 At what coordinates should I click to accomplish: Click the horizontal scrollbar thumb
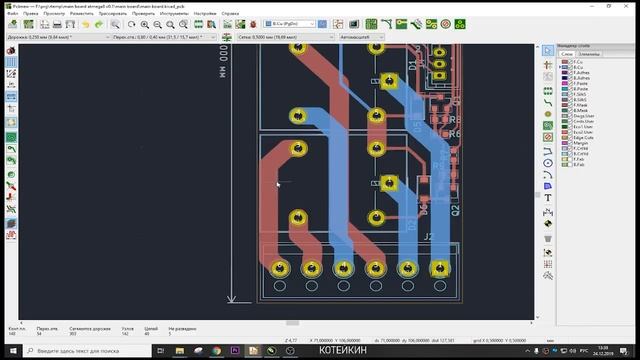[292, 323]
